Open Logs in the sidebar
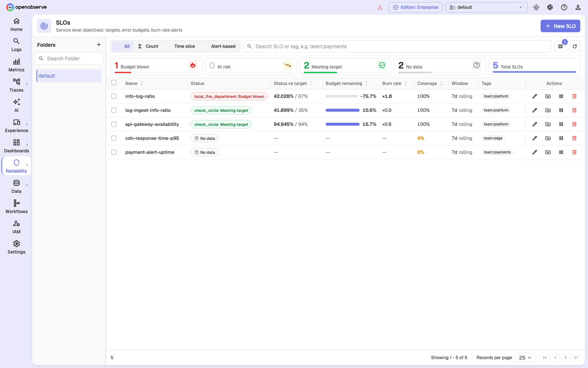 coord(16,45)
